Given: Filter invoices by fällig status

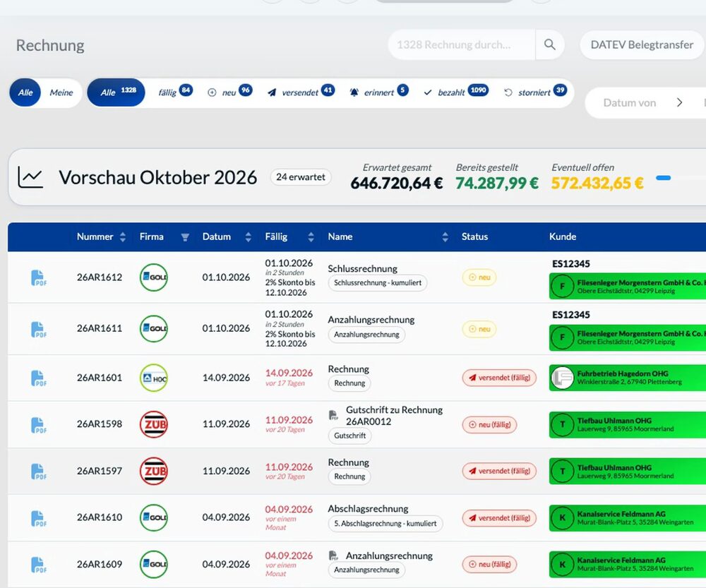Looking at the screenshot, I should click(x=175, y=92).
